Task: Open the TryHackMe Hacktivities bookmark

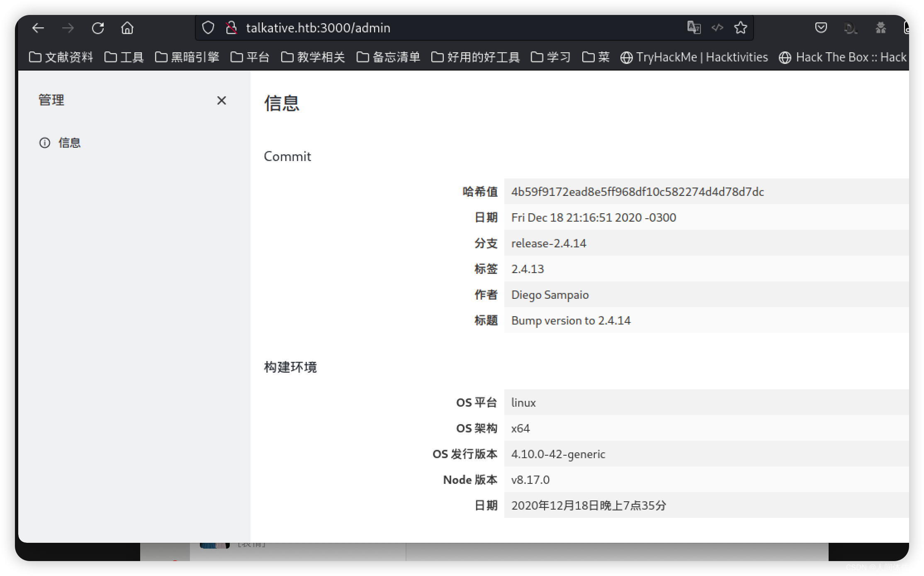Action: click(694, 57)
